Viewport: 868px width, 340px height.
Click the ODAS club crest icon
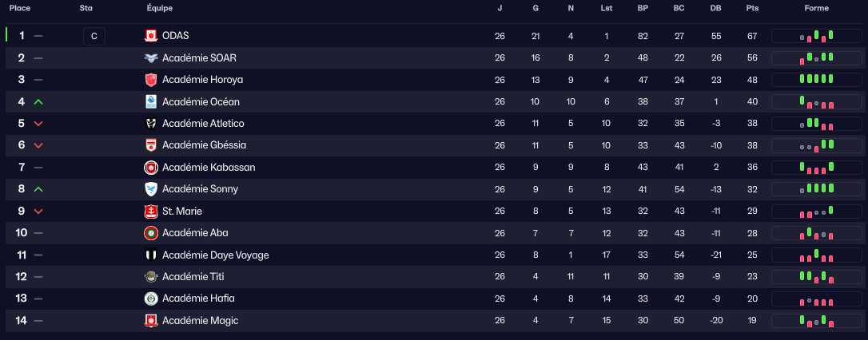click(x=150, y=36)
